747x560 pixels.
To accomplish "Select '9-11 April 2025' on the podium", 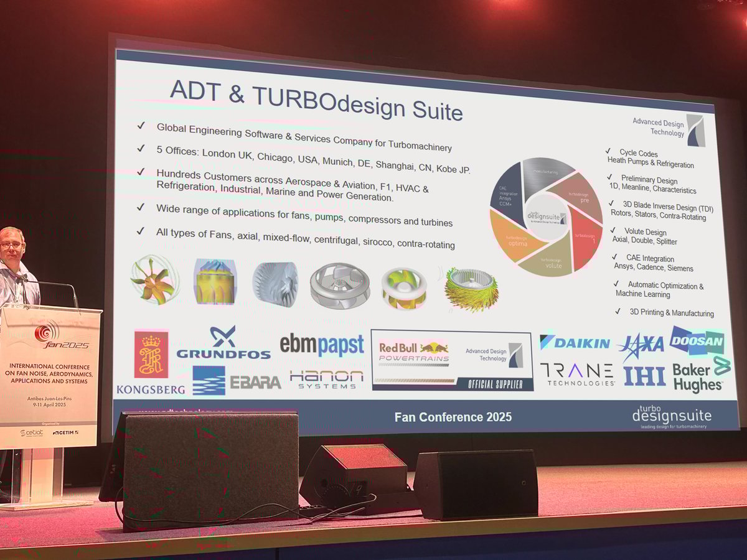I will (x=48, y=405).
